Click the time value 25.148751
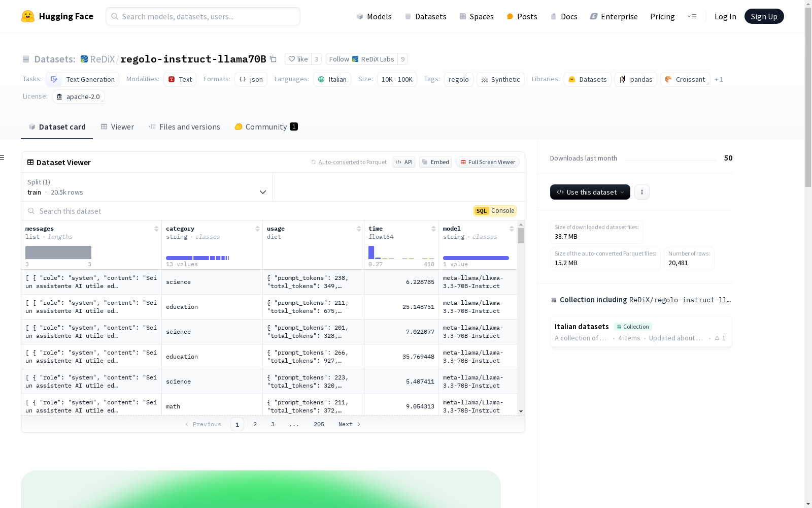The image size is (812, 508). pos(418,307)
